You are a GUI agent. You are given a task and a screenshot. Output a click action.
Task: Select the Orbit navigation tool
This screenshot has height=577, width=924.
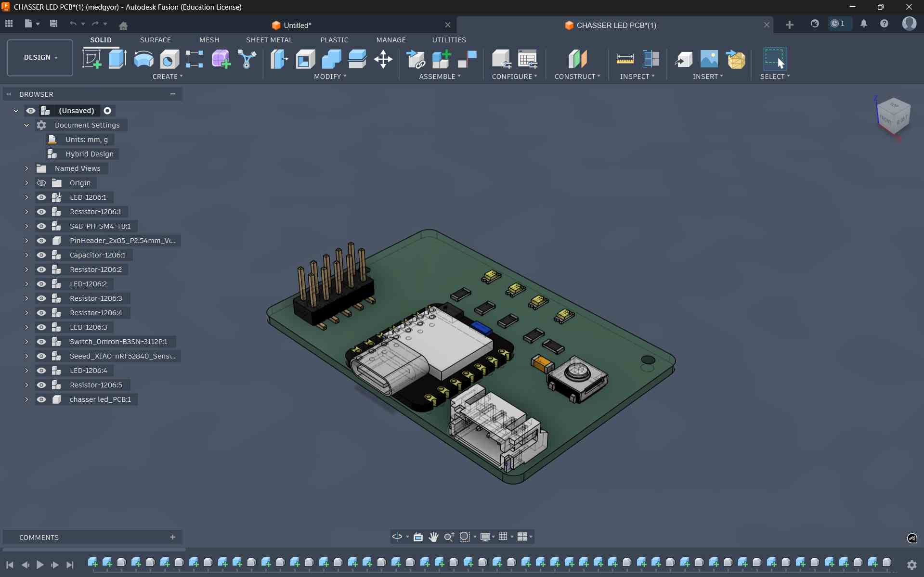397,537
